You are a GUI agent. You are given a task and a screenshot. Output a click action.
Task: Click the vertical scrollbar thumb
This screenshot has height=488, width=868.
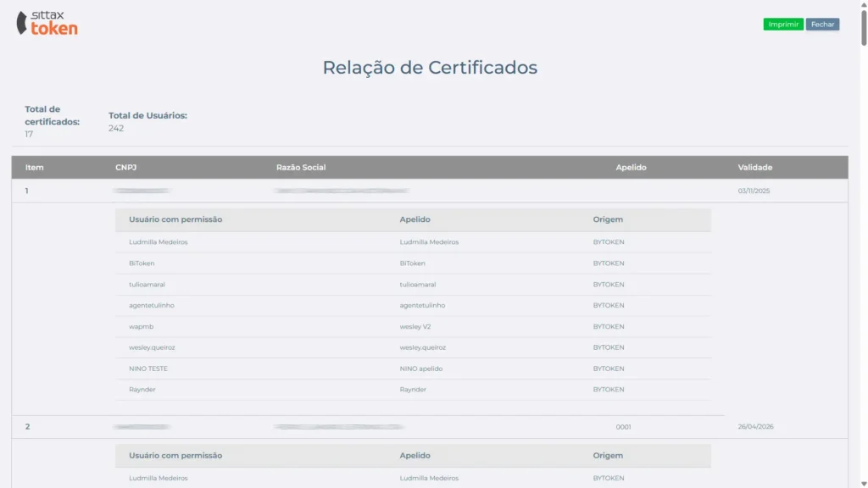(864, 26)
